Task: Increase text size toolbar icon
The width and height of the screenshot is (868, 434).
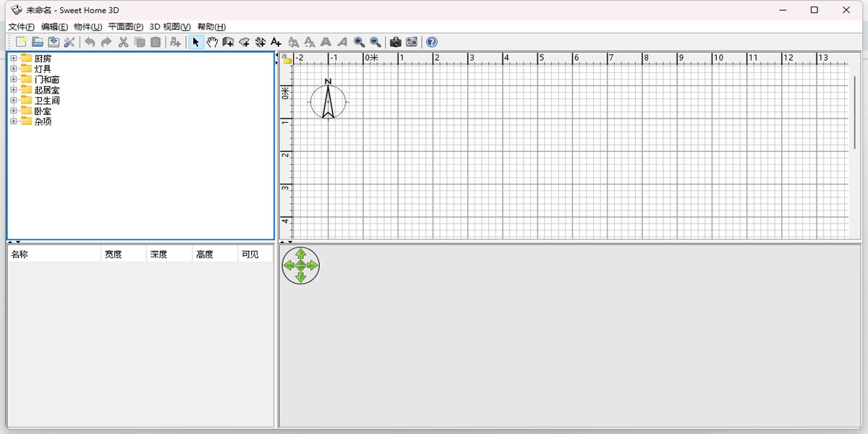Action: [x=293, y=42]
